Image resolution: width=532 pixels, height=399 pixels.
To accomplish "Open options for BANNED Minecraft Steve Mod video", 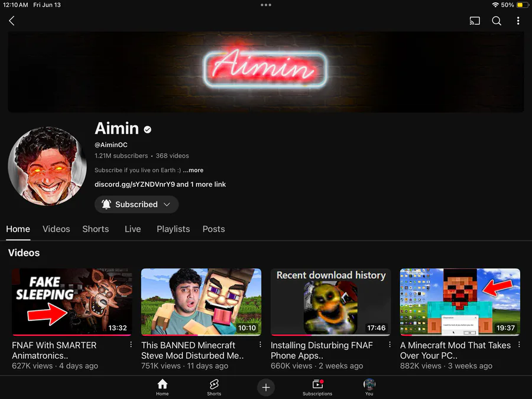I will pyautogui.click(x=260, y=345).
